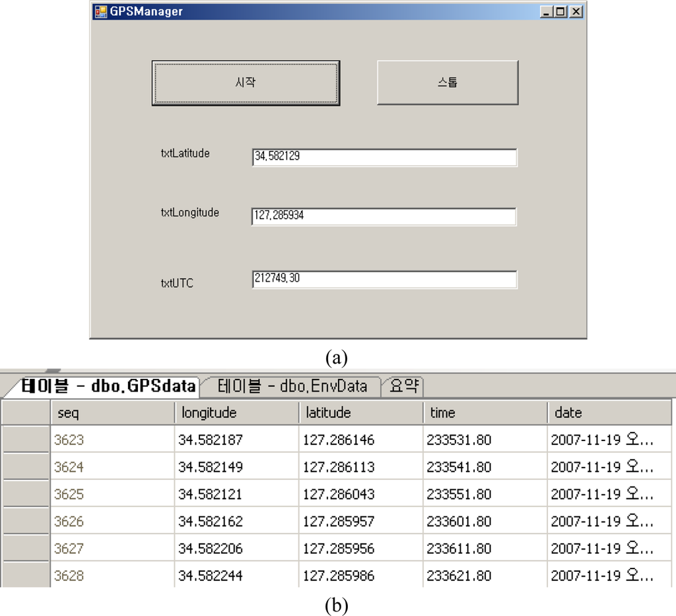Select row header for seq 3623
This screenshot has width=676, height=616.
tap(26, 440)
